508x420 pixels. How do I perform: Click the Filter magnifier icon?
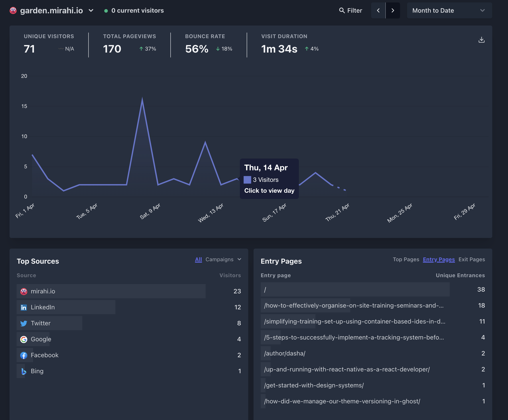pos(342,10)
